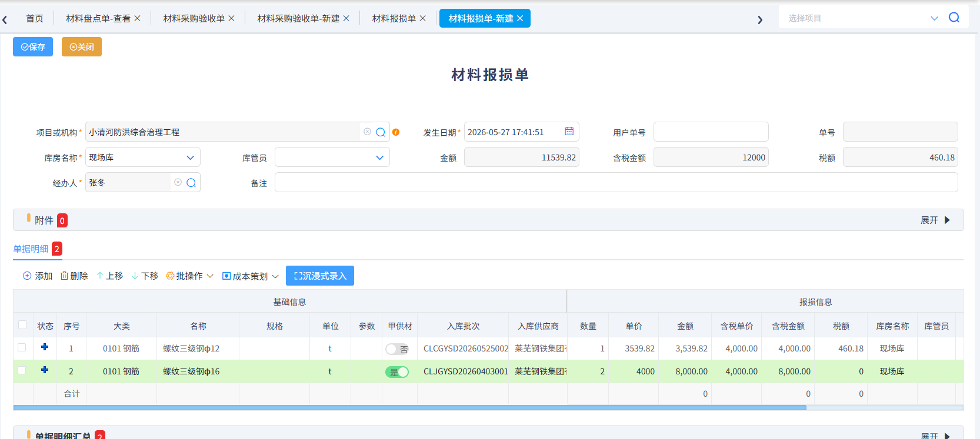Check the checkbox for row 1

22,347
